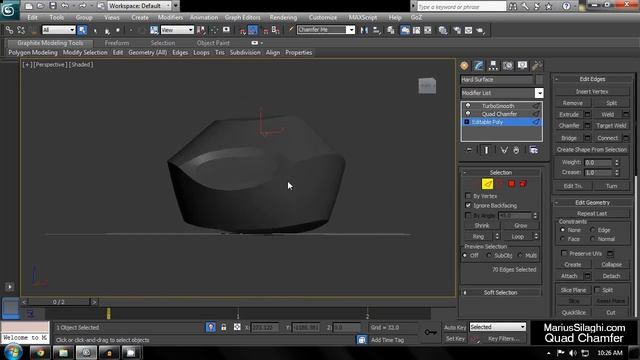Image resolution: width=640 pixels, height=360 pixels.
Task: Open the Create command panel tab
Action: pyautogui.click(x=464, y=66)
